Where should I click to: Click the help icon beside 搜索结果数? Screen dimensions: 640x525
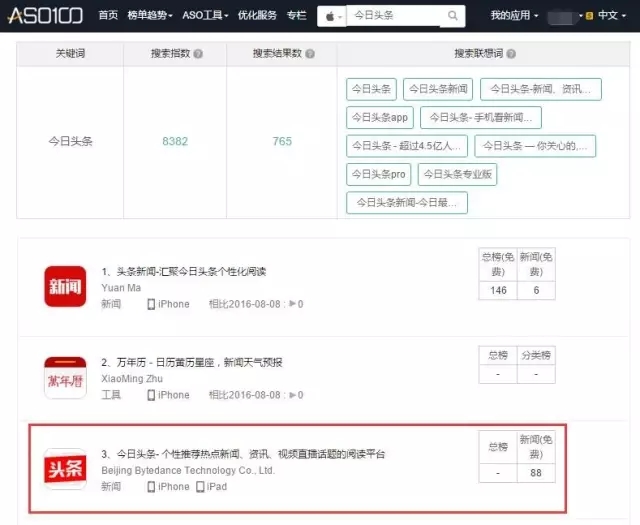[x=310, y=54]
